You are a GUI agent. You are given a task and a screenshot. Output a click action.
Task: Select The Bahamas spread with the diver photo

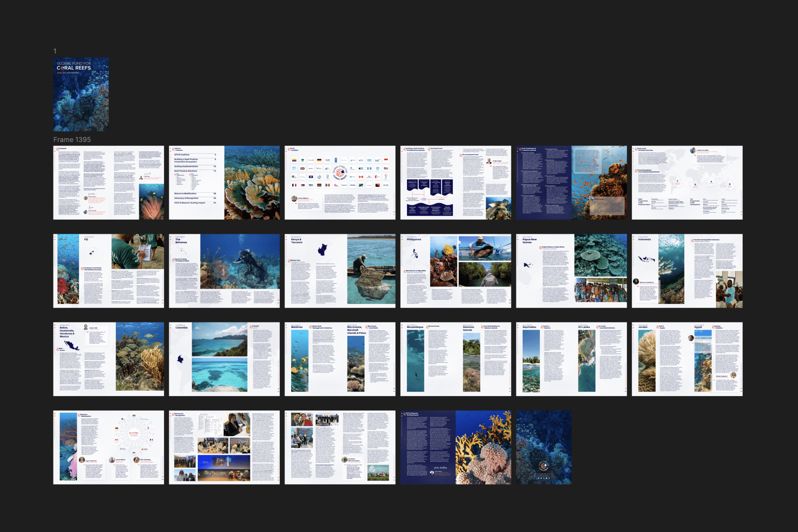coord(224,271)
